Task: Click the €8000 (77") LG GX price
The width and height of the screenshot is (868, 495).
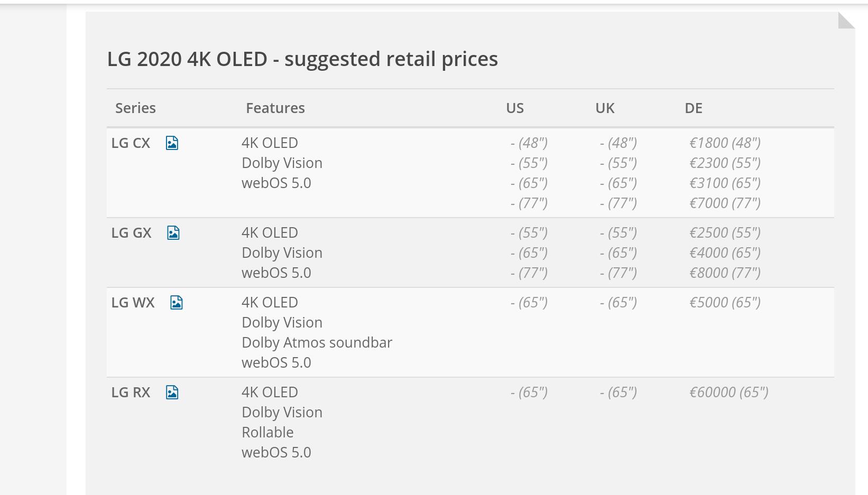Action: tap(725, 273)
